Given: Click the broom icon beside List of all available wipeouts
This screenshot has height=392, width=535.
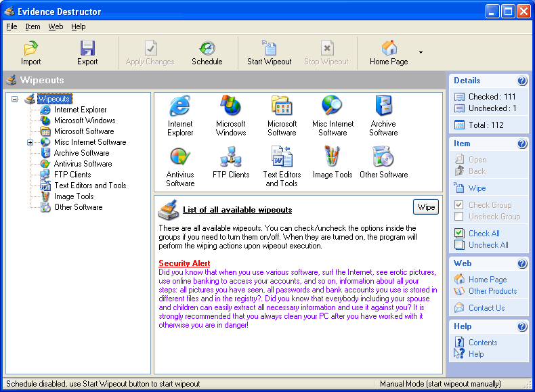Looking at the screenshot, I should 169,210.
